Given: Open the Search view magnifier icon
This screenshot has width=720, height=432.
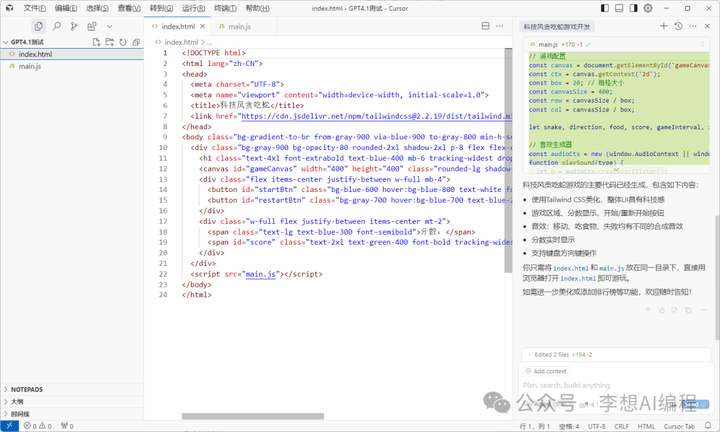Looking at the screenshot, I should pyautogui.click(x=56, y=27).
